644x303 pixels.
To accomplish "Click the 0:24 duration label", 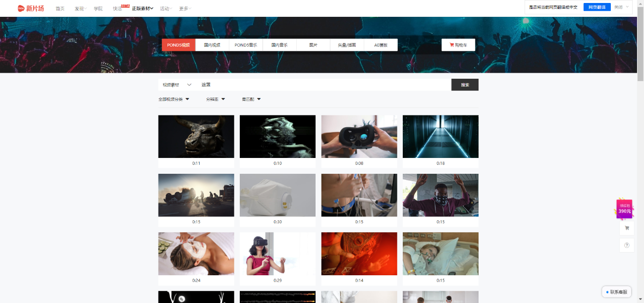I will click(x=196, y=281).
